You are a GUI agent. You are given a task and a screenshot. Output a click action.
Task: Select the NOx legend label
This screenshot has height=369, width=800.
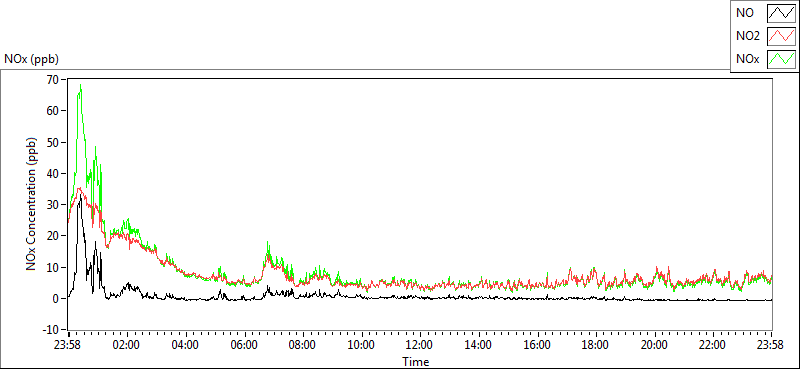tap(748, 59)
